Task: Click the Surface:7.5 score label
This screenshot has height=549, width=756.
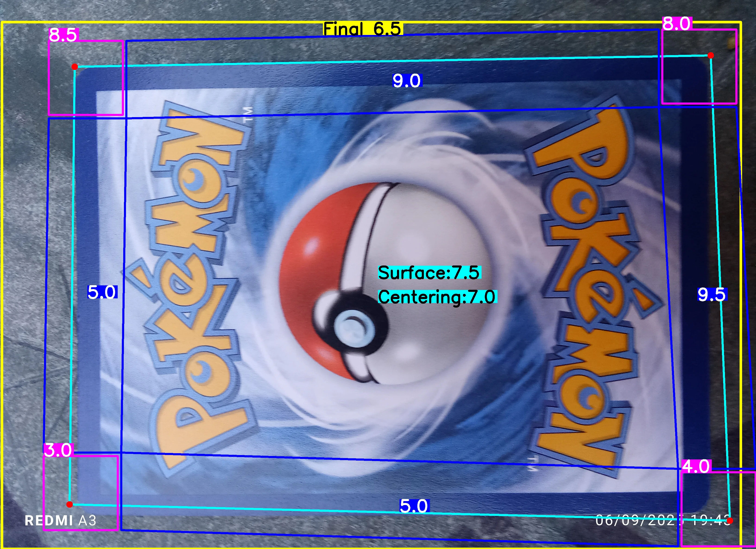Action: (429, 272)
